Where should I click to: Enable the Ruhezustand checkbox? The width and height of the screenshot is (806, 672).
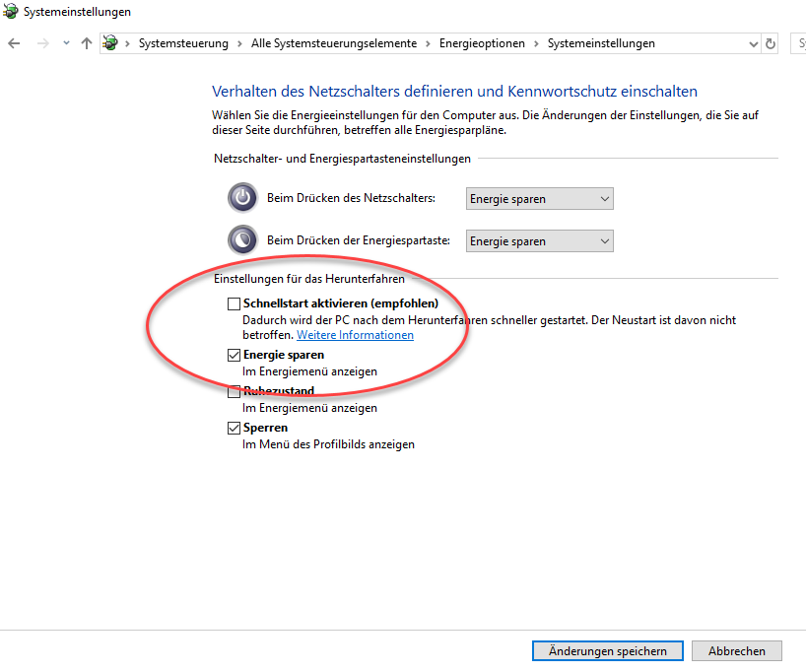(234, 391)
